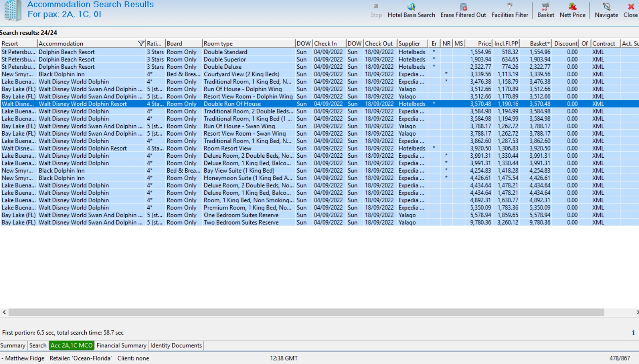
Task: Select the Bay View Suite (1 King Bed) row
Action: [319, 170]
